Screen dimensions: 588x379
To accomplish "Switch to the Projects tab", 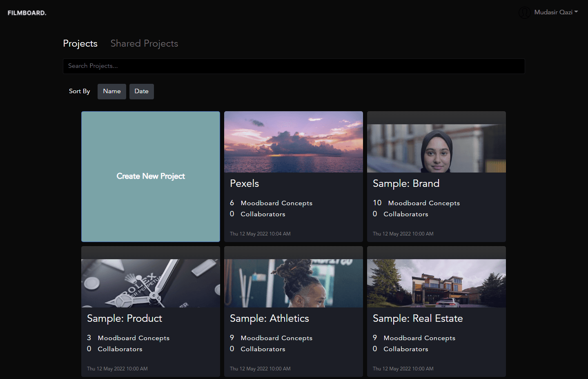I will point(80,43).
